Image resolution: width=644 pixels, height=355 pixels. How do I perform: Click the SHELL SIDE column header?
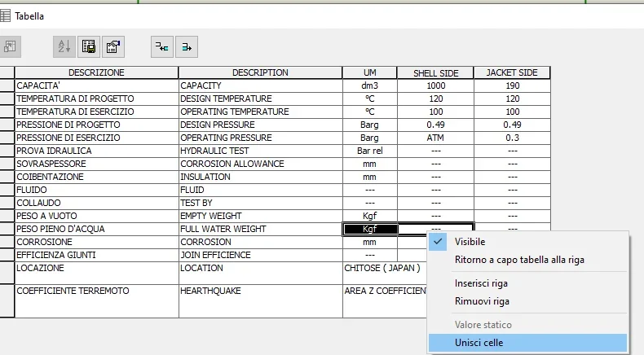[435, 73]
